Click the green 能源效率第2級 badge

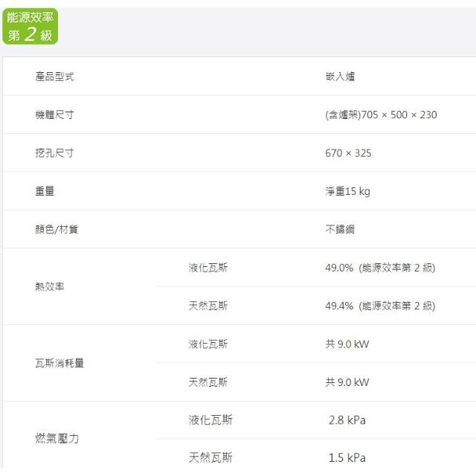(30, 27)
